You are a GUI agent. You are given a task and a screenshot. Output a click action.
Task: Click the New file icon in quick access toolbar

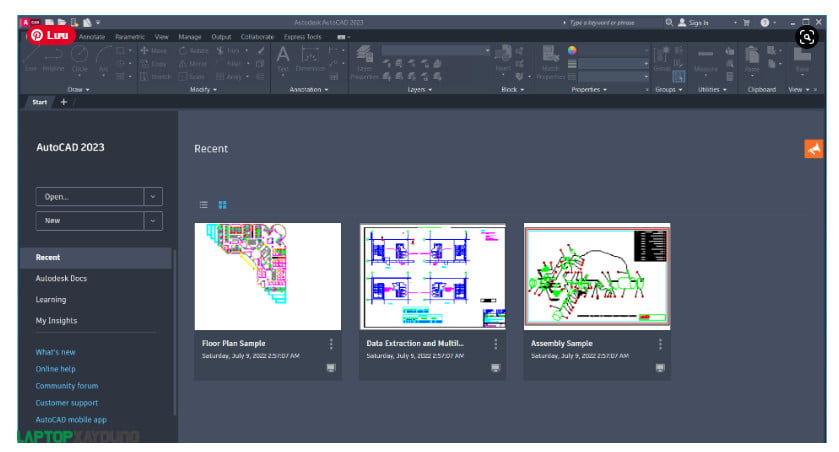click(x=49, y=22)
